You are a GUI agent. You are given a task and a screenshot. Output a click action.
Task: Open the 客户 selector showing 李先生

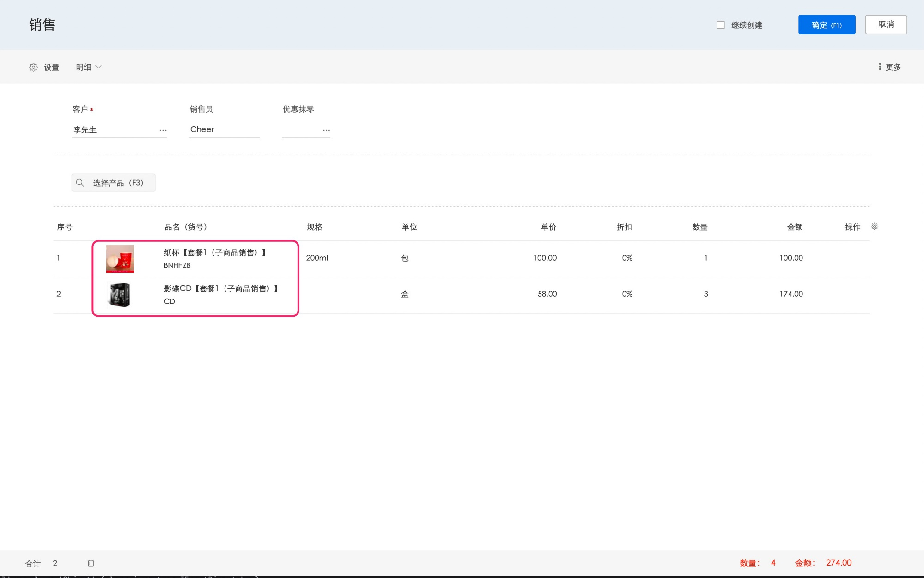113,130
